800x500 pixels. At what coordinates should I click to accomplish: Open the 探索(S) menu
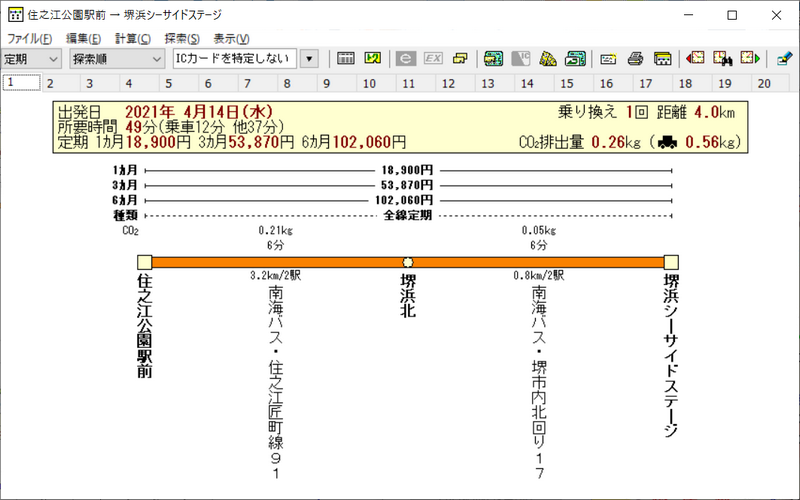coord(182,38)
